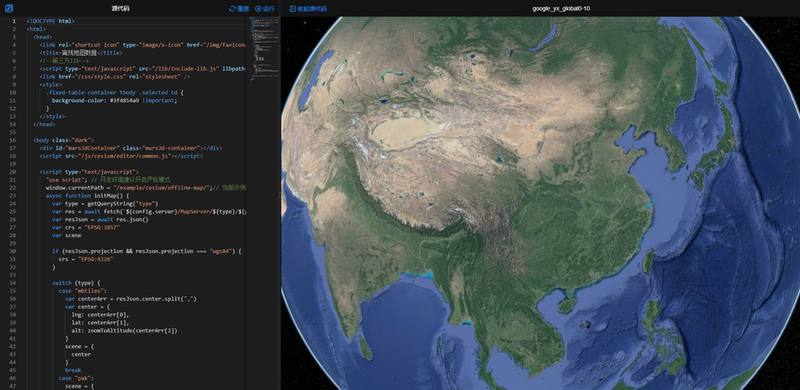Click the lat: centerArr[1] line
Viewport: 800px width, 390px height.
pyautogui.click(x=100, y=323)
